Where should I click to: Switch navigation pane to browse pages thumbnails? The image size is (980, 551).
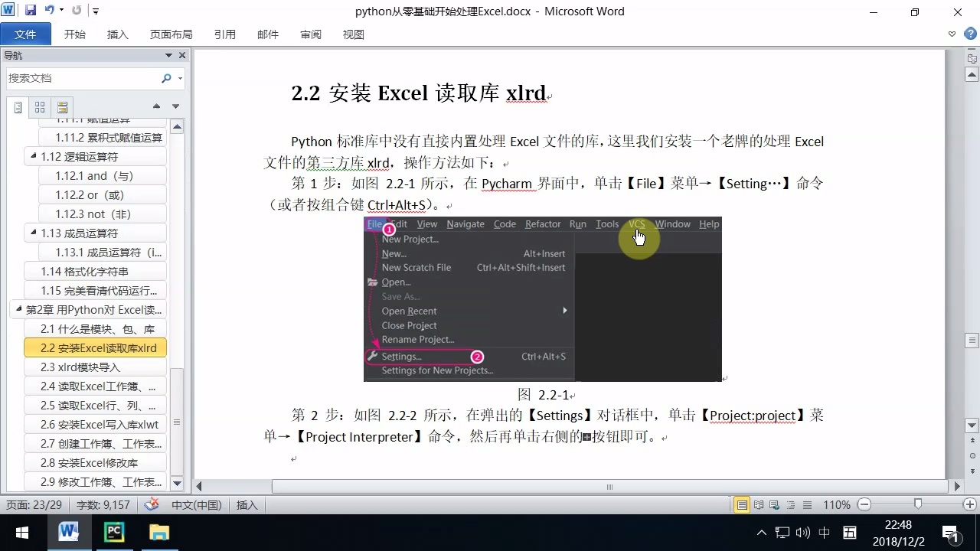point(40,107)
